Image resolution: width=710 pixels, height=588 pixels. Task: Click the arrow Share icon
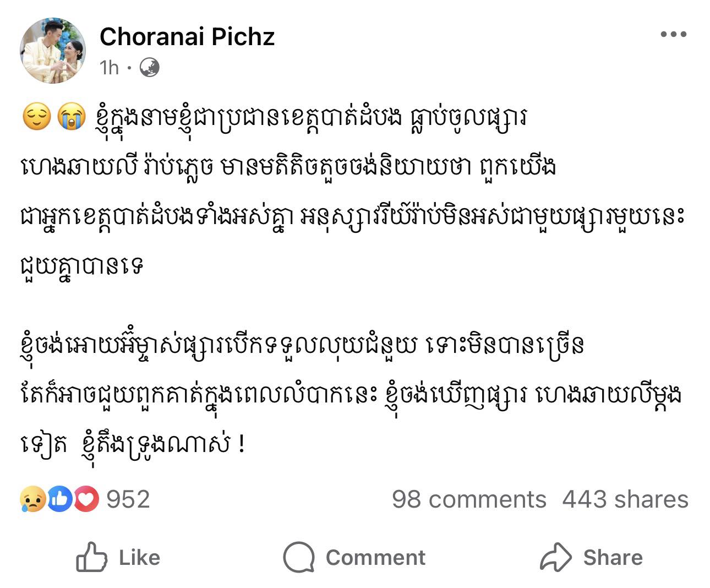(x=556, y=557)
